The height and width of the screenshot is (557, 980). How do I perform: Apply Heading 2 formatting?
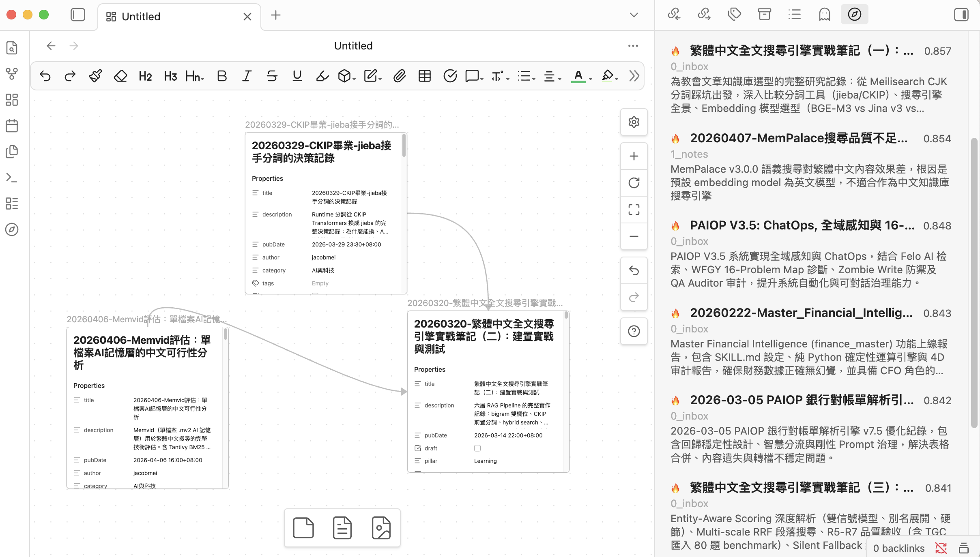[145, 76]
